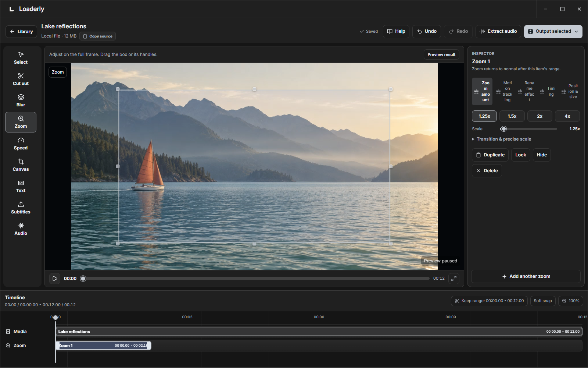
Task: Select the Text tool
Action: (21, 187)
